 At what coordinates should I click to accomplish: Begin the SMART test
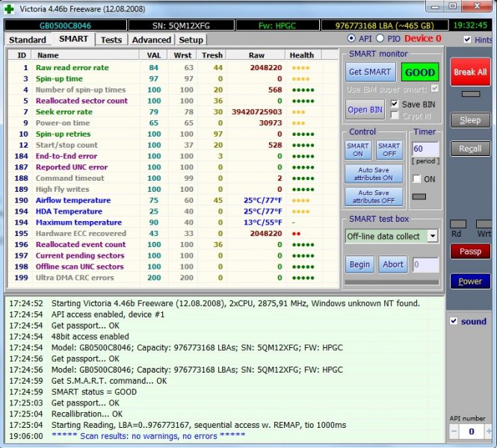point(359,264)
